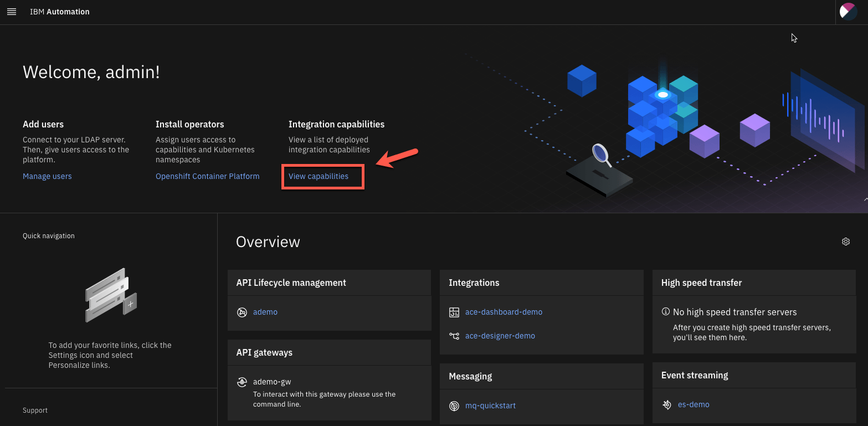This screenshot has height=426, width=868.
Task: Click the ademo-gw gateway globe icon
Action: point(242,382)
